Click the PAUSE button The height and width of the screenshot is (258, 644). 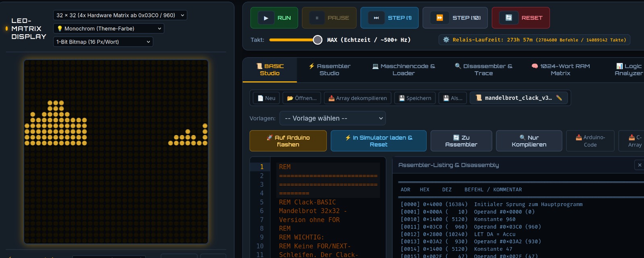click(329, 18)
